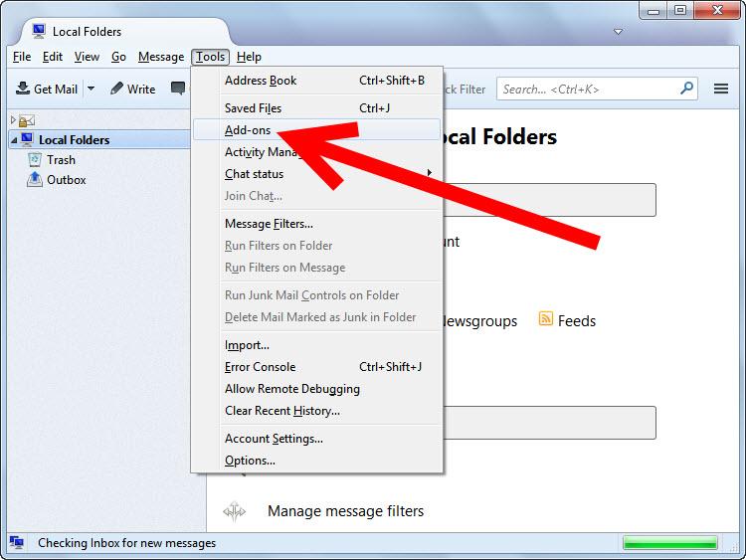
Task: Open the File menu
Action: [x=22, y=57]
